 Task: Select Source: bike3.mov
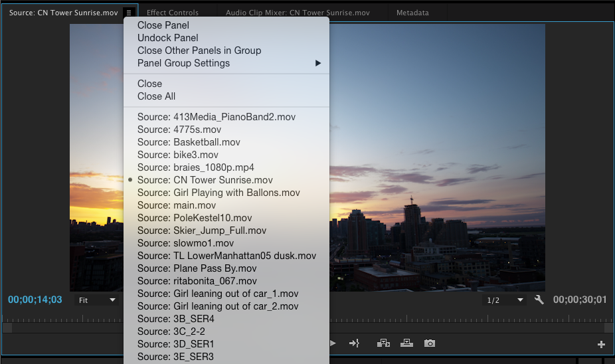pyautogui.click(x=226, y=155)
